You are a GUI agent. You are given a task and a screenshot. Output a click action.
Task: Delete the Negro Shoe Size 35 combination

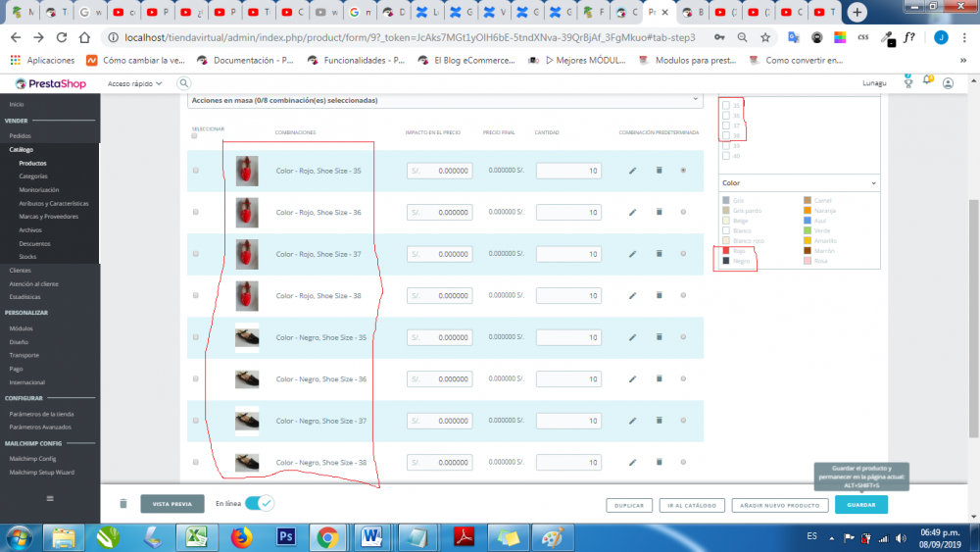659,337
